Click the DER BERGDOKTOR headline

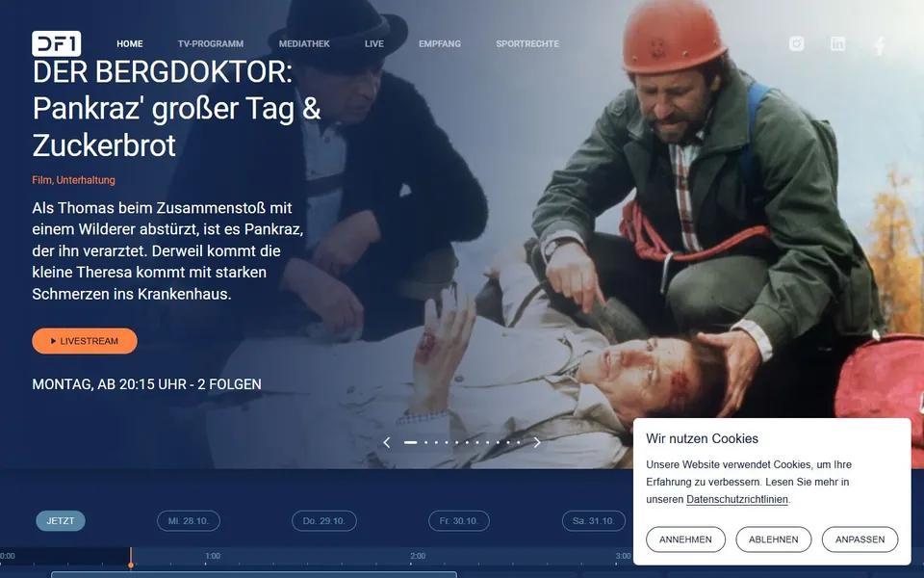(177, 109)
